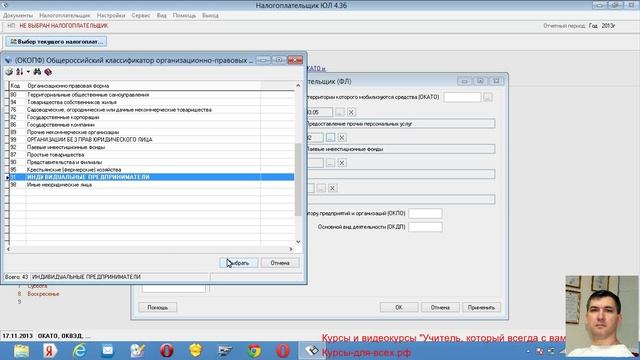Click the OKDP input field
This screenshot has height=360, width=640.
tap(425, 227)
